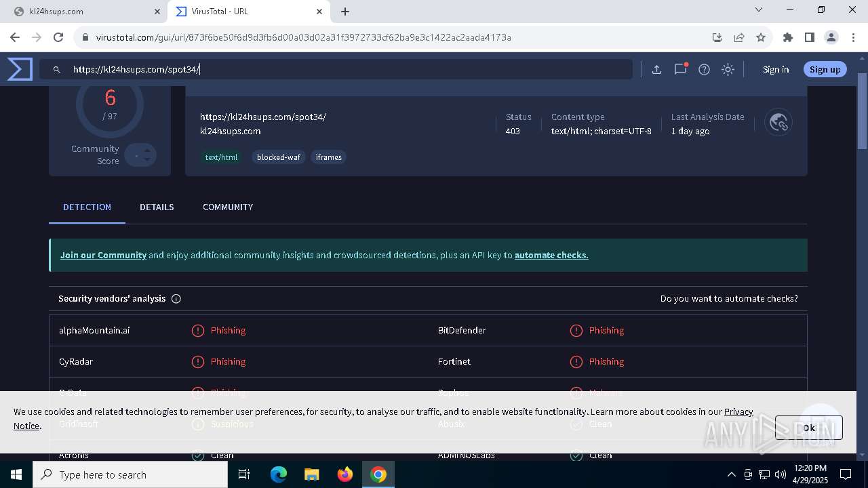This screenshot has height=488, width=868.
Task: Open the tab search chevron dropdown
Action: pyautogui.click(x=759, y=10)
